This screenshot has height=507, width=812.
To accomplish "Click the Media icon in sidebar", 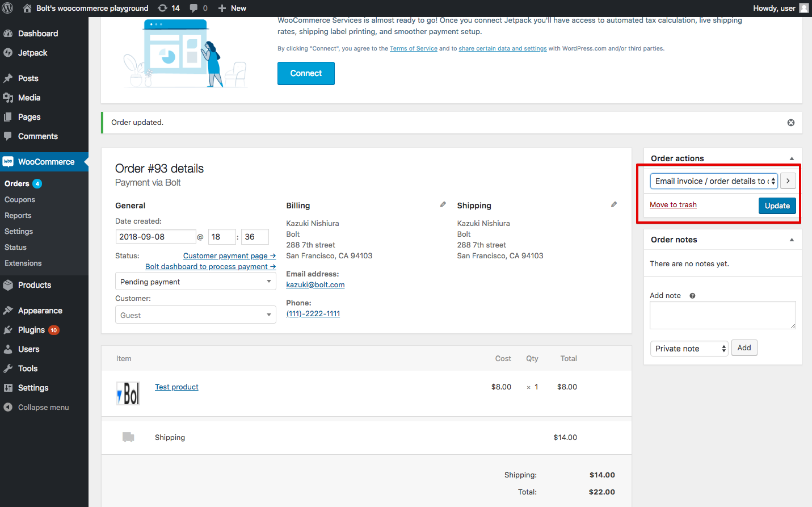I will pos(8,98).
